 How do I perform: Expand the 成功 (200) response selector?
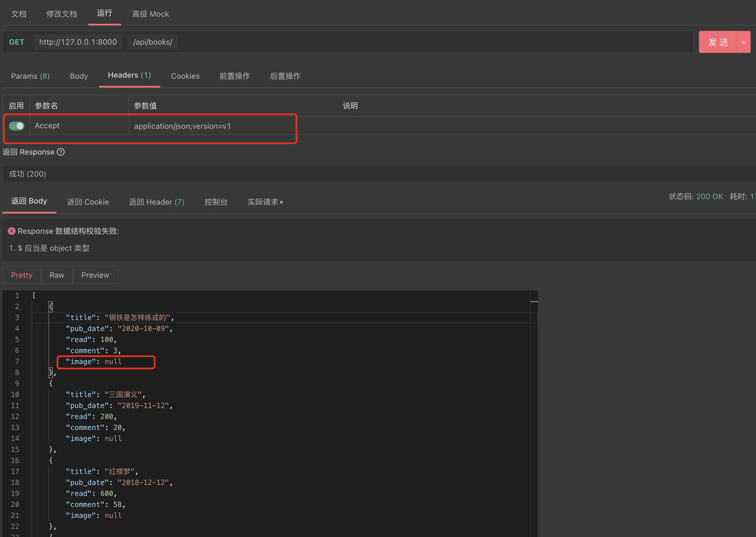(x=28, y=174)
